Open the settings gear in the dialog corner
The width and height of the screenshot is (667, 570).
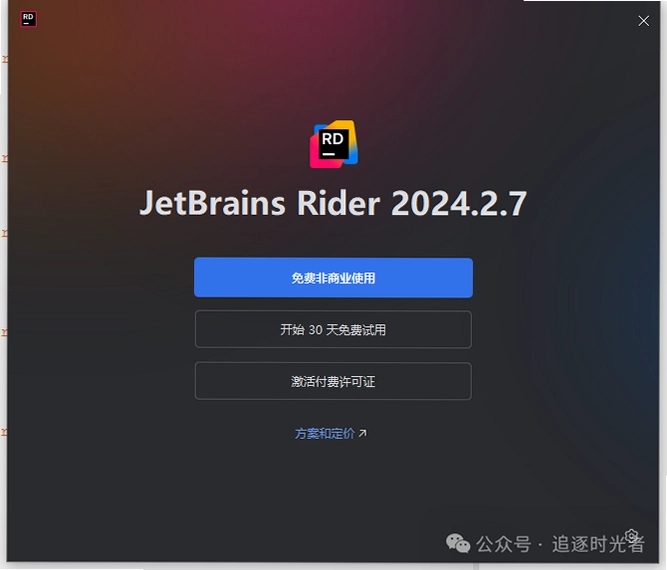point(632,536)
